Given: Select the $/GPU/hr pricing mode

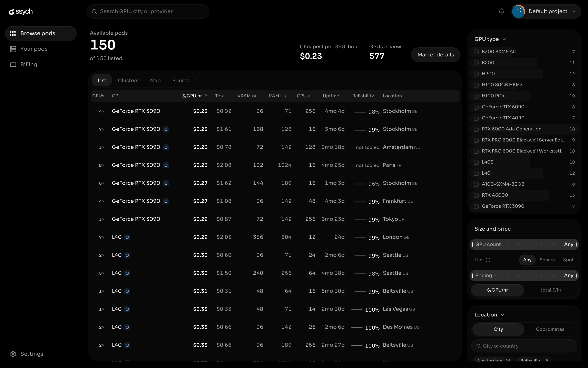Looking at the screenshot, I should [x=497, y=290].
